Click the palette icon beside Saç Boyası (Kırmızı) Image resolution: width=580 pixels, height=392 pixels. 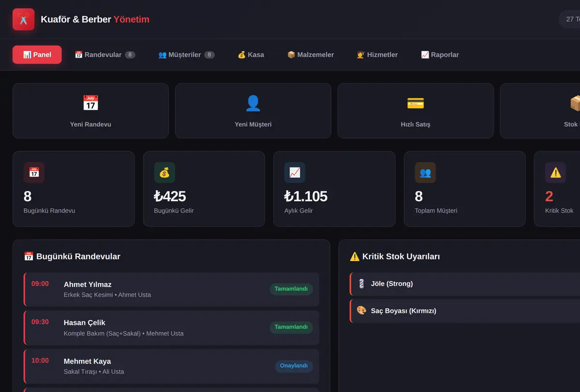(x=361, y=311)
